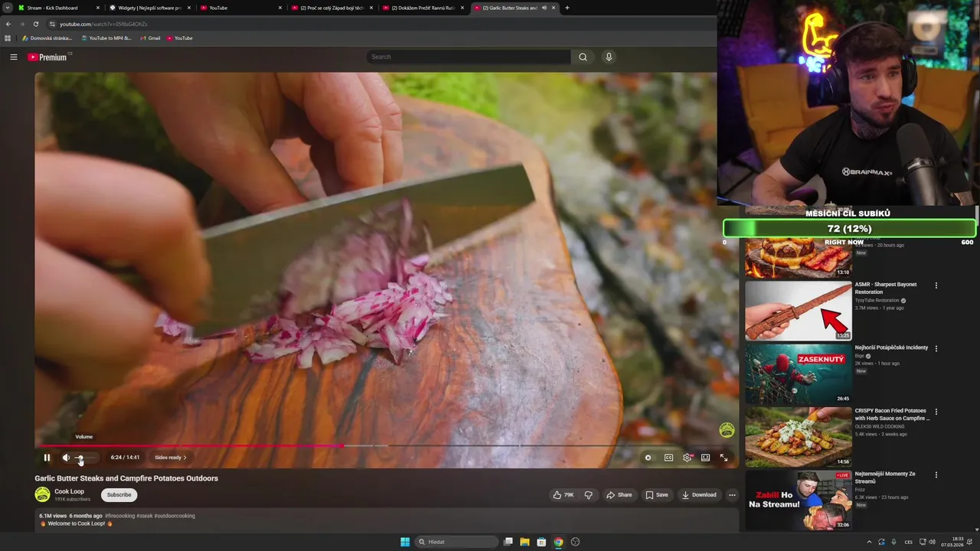The width and height of the screenshot is (980, 551).
Task: Open site information icon in address bar
Action: [x=52, y=24]
